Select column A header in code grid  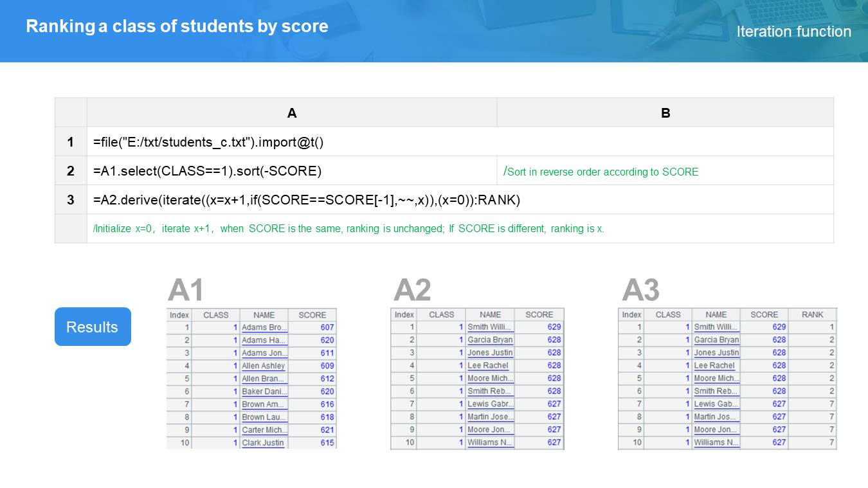click(x=292, y=113)
